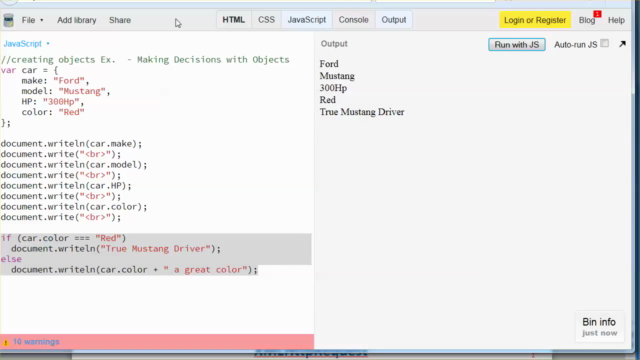Click the document.writeln(car.make) line
Image resolution: width=640 pixels, height=360 pixels.
pyautogui.click(x=71, y=144)
